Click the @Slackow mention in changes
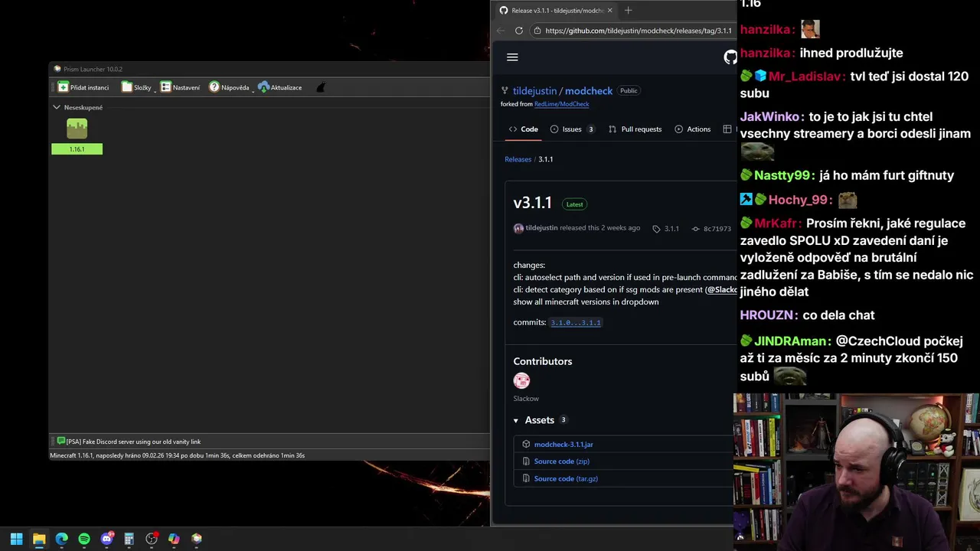This screenshot has height=551, width=980. [721, 290]
